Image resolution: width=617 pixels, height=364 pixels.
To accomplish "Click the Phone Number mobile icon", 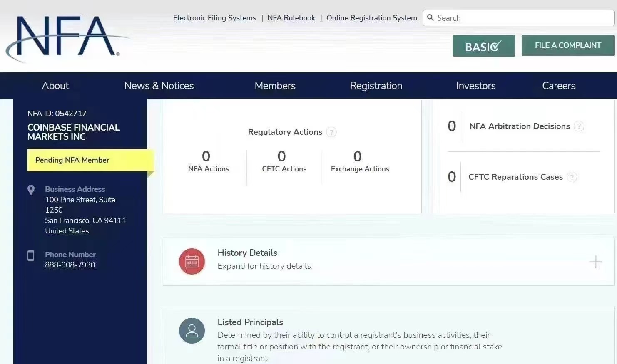I will pos(31,255).
